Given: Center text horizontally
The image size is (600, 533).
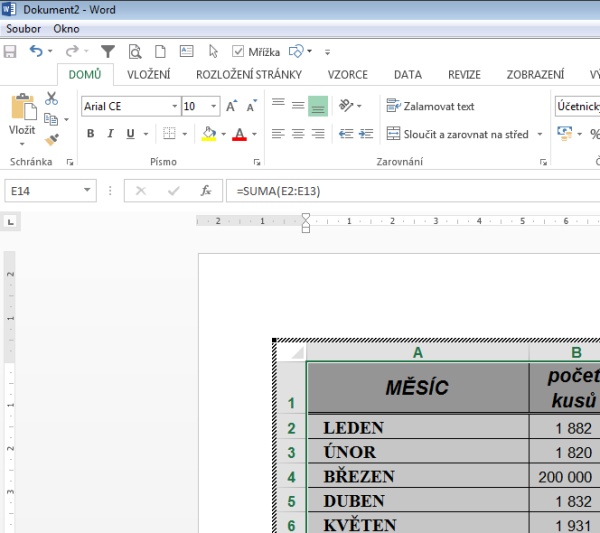Looking at the screenshot, I should coord(298,134).
